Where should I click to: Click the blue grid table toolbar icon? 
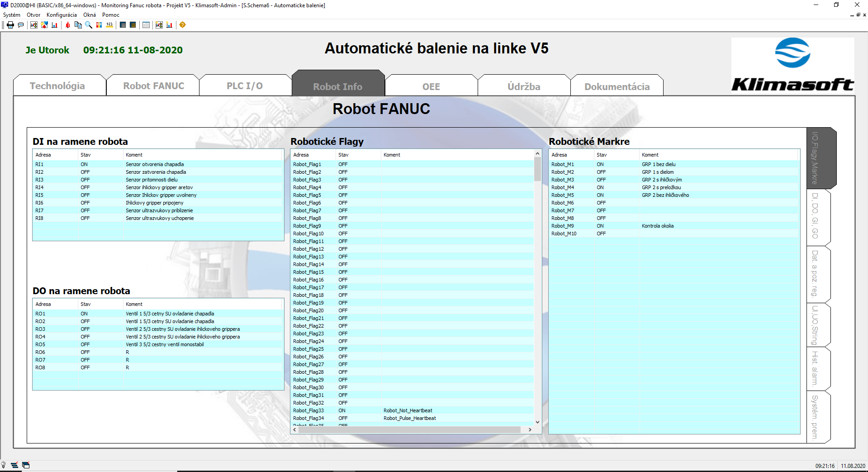pyautogui.click(x=123, y=25)
